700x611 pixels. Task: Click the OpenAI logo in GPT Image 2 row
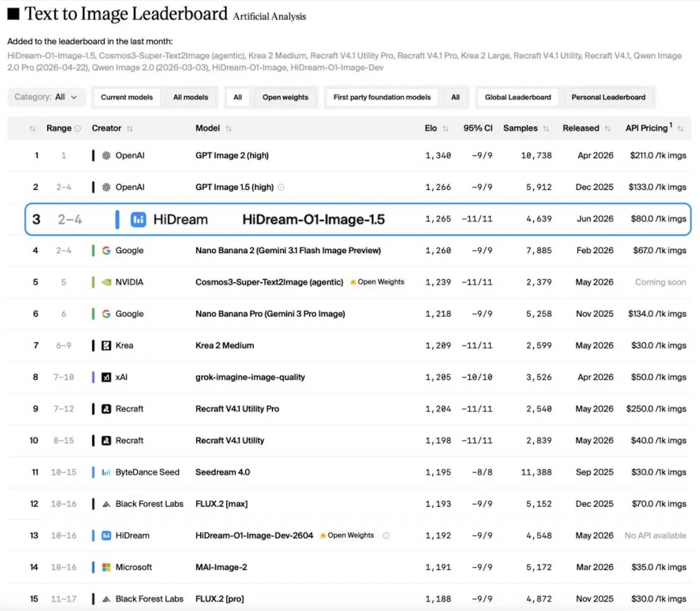tap(106, 155)
